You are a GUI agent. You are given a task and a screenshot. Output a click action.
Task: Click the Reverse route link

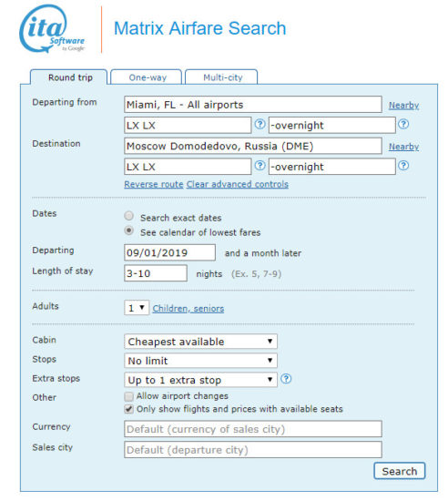click(x=154, y=184)
